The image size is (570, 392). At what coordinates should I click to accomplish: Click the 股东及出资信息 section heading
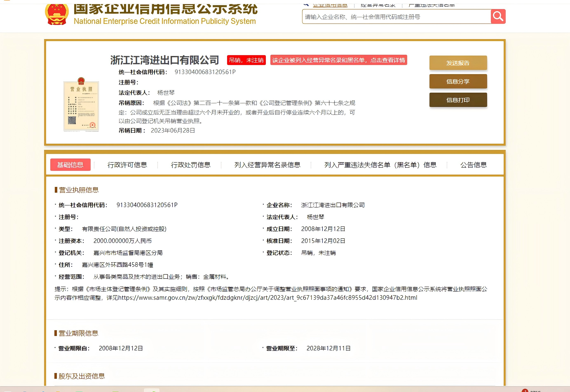tap(82, 376)
